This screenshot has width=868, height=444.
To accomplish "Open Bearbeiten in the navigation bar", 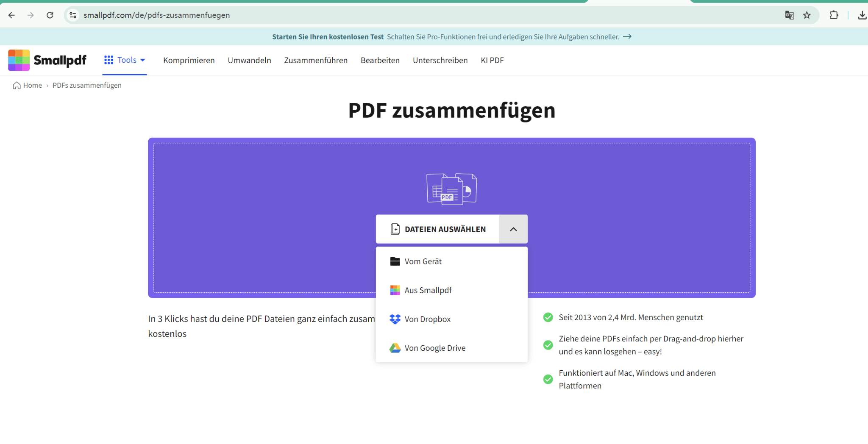I will click(380, 60).
